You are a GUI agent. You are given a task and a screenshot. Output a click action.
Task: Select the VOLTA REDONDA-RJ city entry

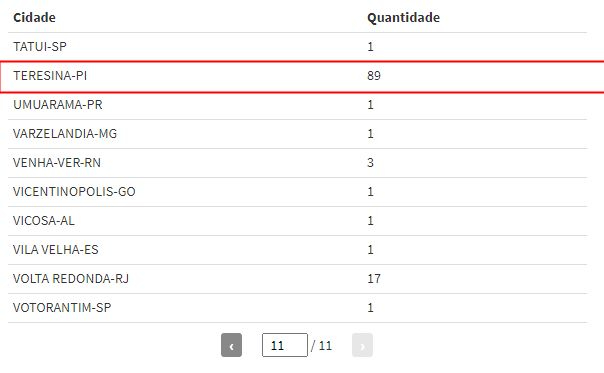pyautogui.click(x=71, y=279)
